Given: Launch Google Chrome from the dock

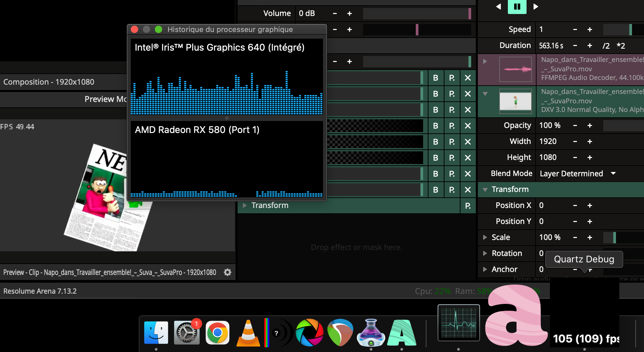Looking at the screenshot, I should point(218,333).
